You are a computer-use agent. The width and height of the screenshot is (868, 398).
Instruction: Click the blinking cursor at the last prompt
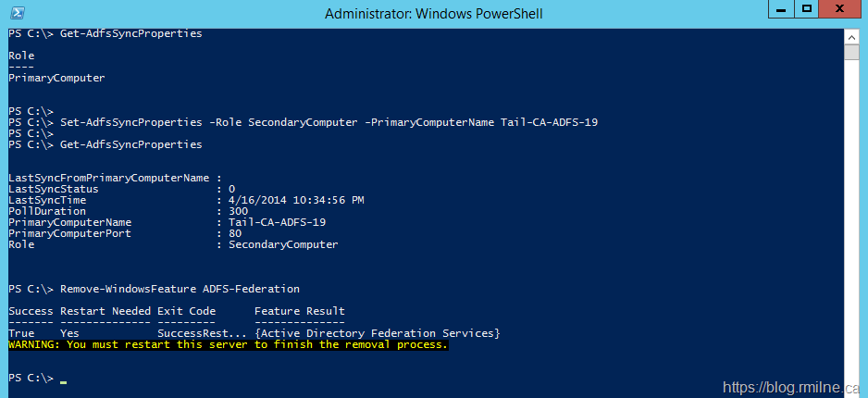coord(63,379)
